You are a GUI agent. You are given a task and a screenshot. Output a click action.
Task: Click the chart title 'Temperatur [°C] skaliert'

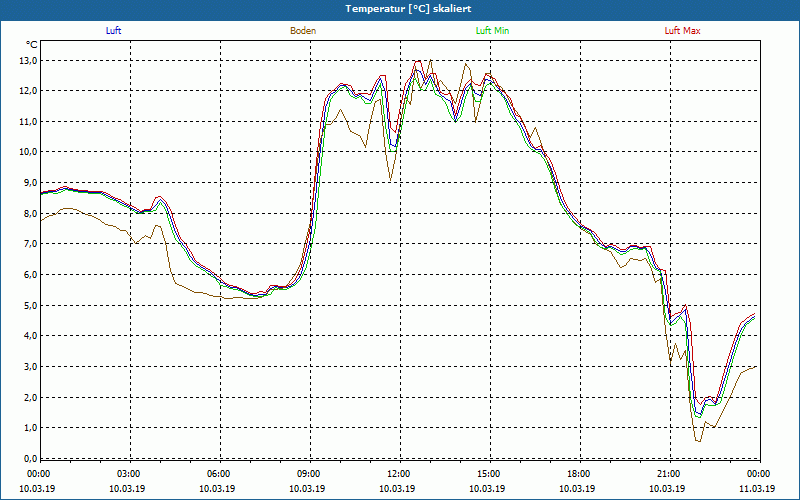(x=408, y=9)
